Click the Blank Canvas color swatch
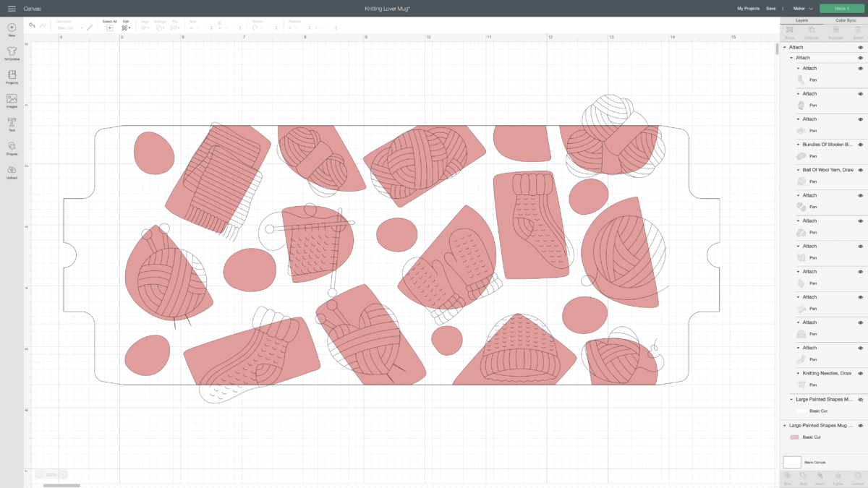The height and width of the screenshot is (488, 868). pos(792,461)
